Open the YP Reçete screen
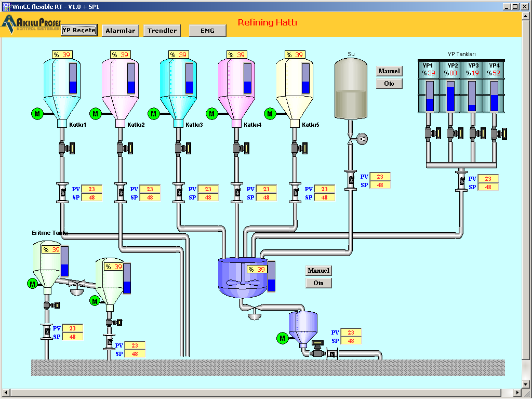Viewport: 532px width, 399px height. [x=78, y=31]
